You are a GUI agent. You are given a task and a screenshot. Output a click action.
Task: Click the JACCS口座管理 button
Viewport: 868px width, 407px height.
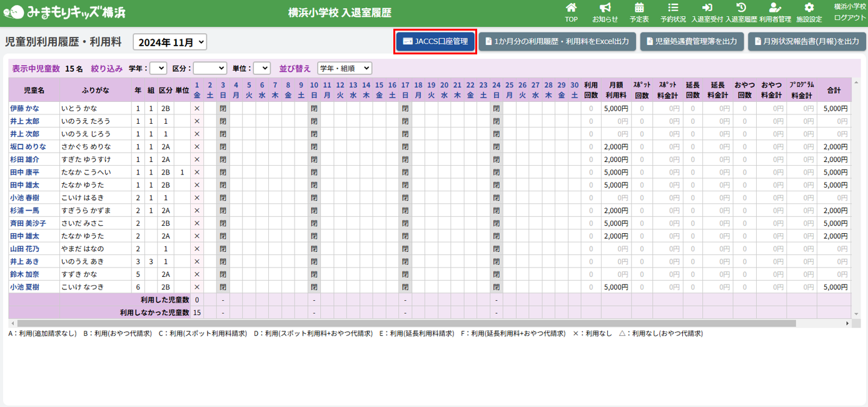435,41
